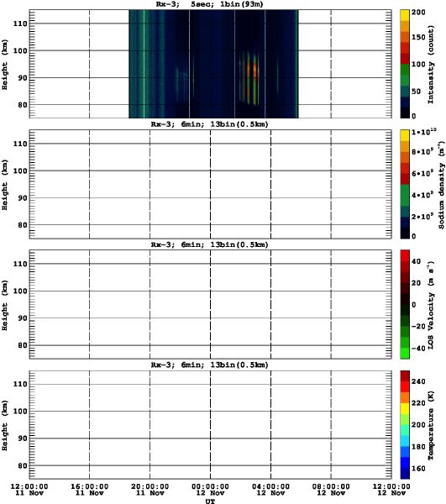The height and width of the screenshot is (504, 446).
Task: Click the 08:00:00 12 Nov time axis label
Action: point(331,490)
